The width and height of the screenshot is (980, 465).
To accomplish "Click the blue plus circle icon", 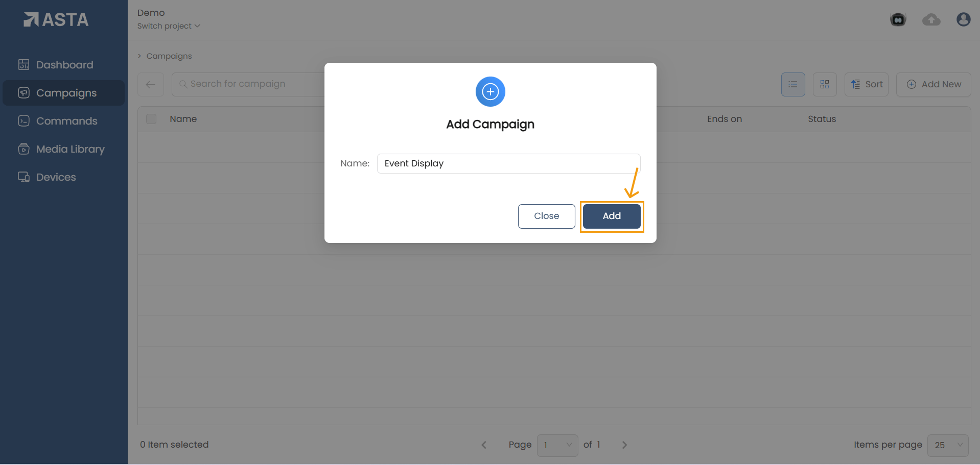I will point(490,92).
